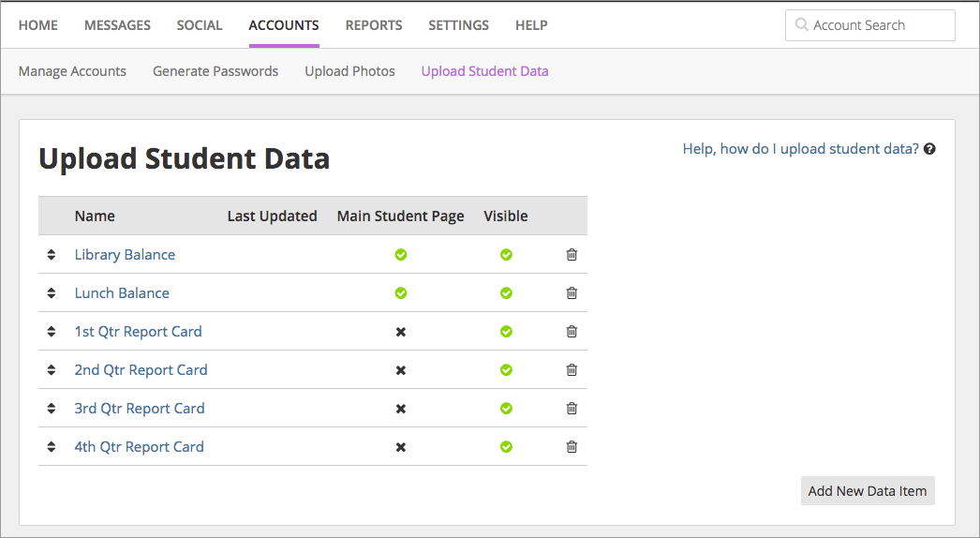Open the SETTINGS menu

459,25
